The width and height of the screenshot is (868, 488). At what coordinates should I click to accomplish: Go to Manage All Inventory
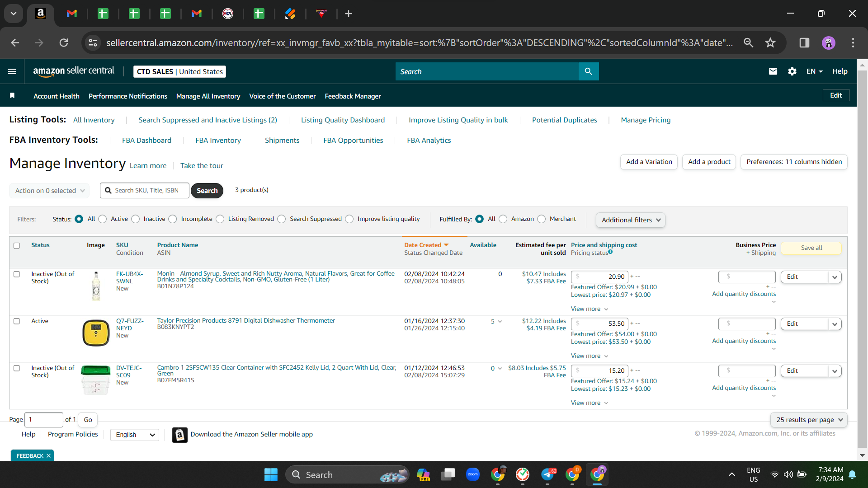pyautogui.click(x=208, y=96)
